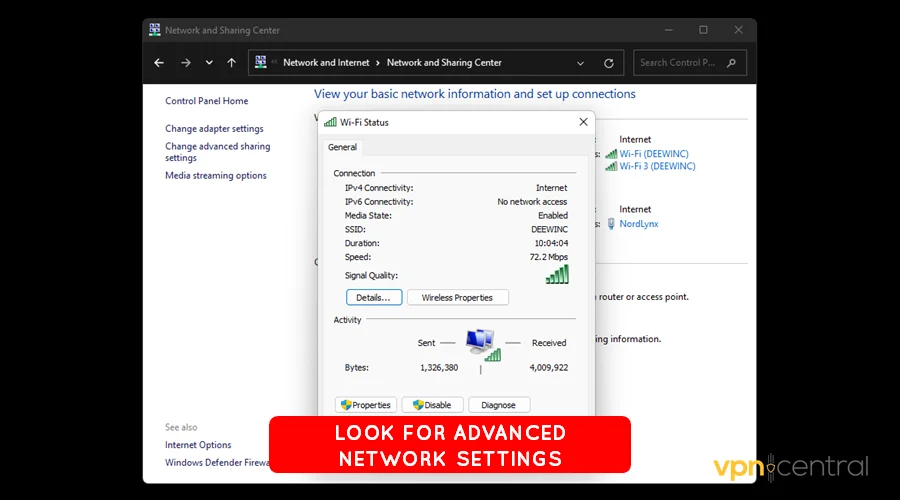The image size is (900, 500).
Task: Select SSID value DEEWINC
Action: click(549, 230)
